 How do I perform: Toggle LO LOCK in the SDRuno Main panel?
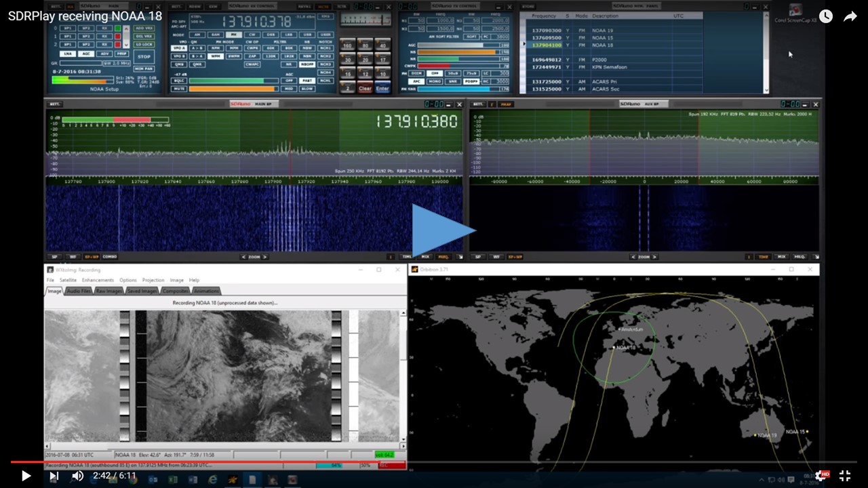click(x=144, y=44)
